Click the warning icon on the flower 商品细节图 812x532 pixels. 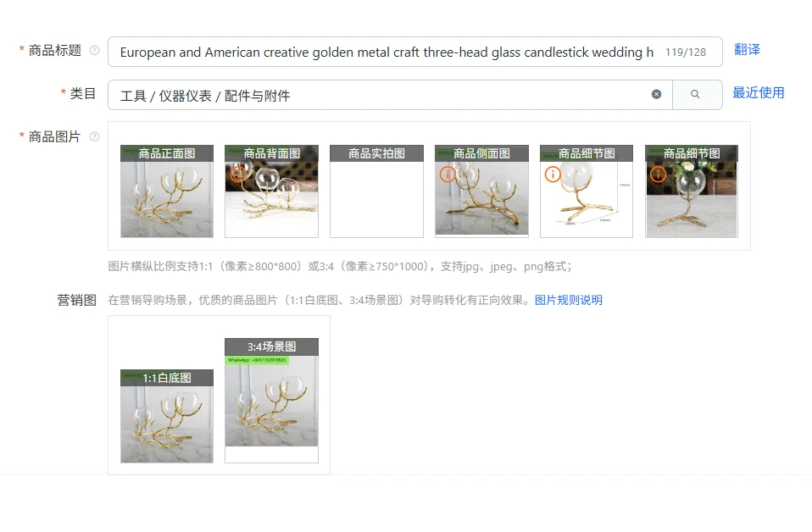(659, 175)
